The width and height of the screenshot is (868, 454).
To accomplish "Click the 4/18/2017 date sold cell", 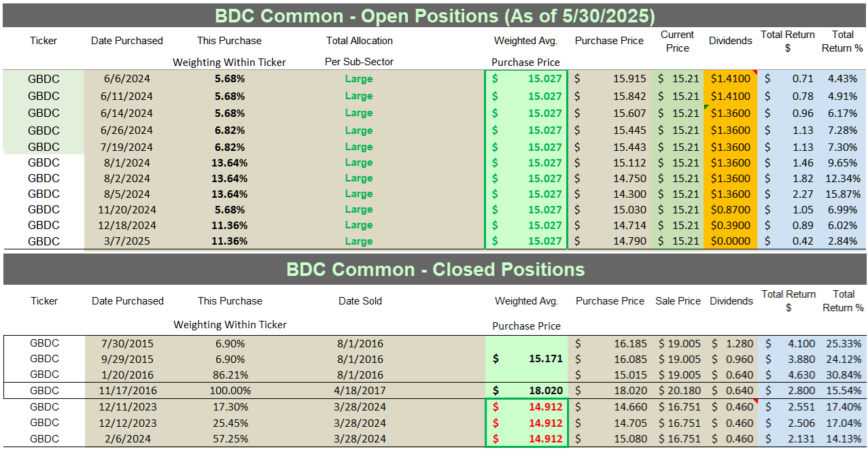I will 360,391.
